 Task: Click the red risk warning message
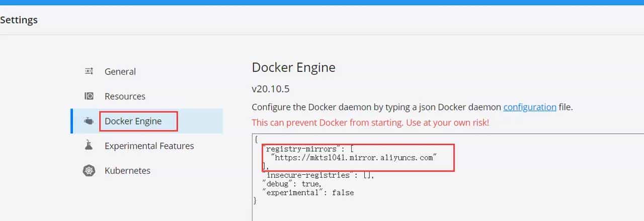[x=370, y=122]
